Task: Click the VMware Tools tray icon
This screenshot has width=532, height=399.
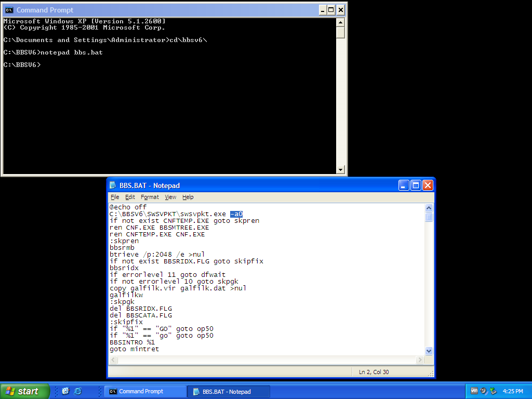Action: (x=474, y=391)
